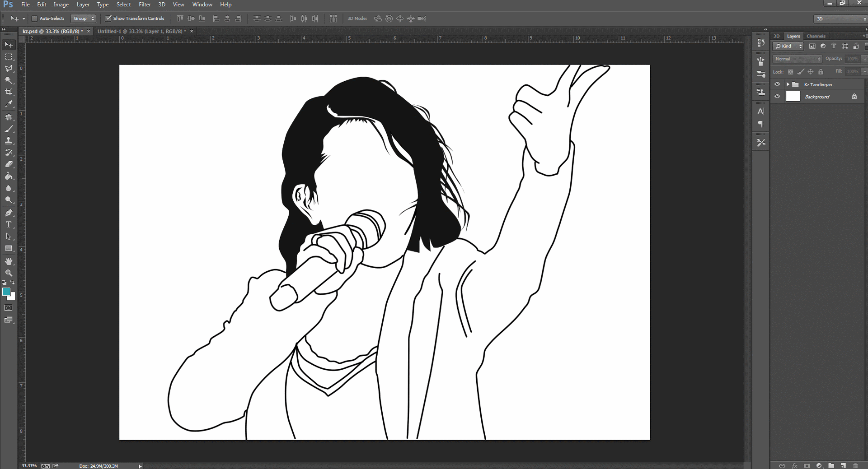
Task: Toggle filter for type layers
Action: click(834, 46)
